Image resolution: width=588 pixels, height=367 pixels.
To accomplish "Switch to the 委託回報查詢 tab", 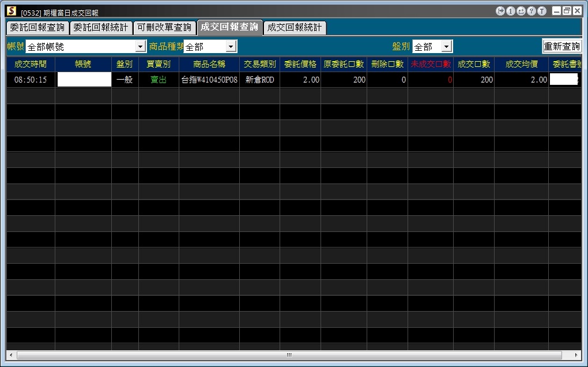I will point(37,27).
